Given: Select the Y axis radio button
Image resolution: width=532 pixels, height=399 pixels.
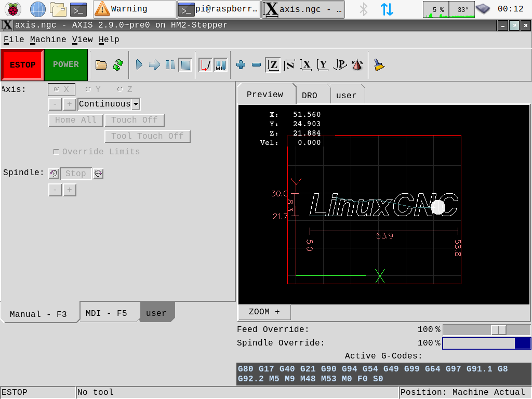Looking at the screenshot, I should click(93, 89).
